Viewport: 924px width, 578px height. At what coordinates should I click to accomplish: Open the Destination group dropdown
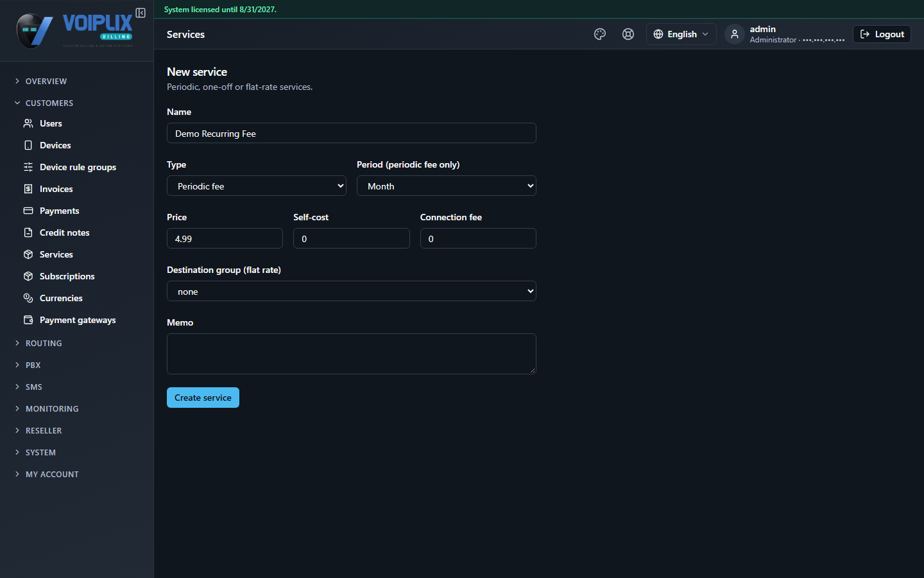352,292
